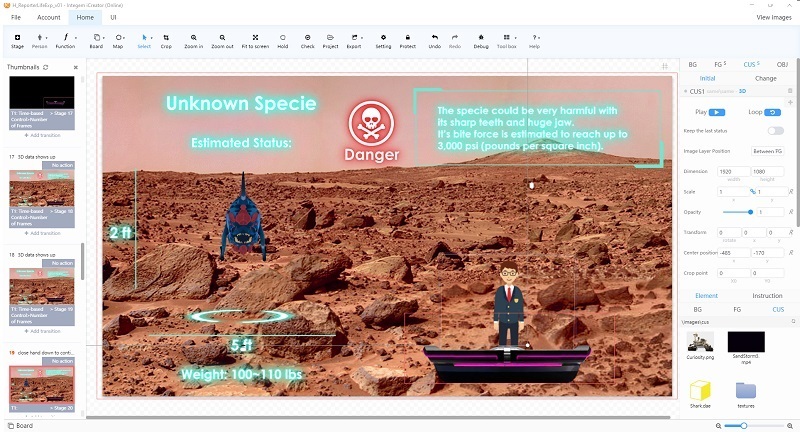The height and width of the screenshot is (432, 800).
Task: Open the Setting gear icon
Action: [x=383, y=37]
